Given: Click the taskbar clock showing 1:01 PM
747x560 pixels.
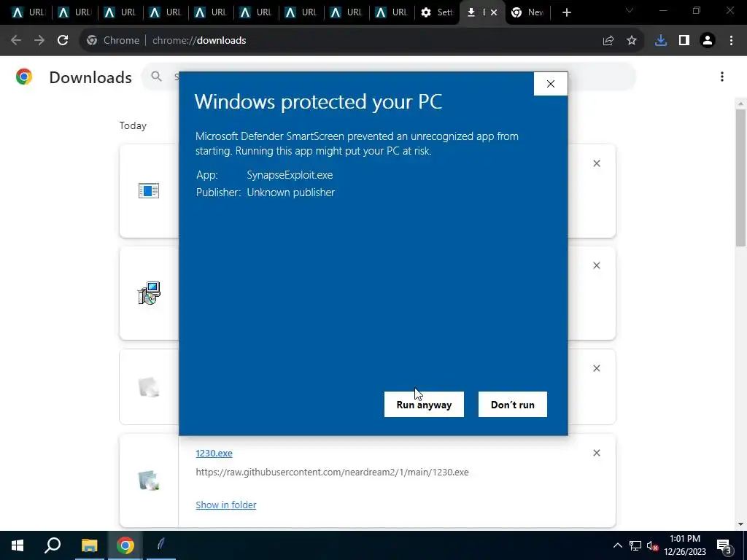Looking at the screenshot, I should tap(684, 545).
